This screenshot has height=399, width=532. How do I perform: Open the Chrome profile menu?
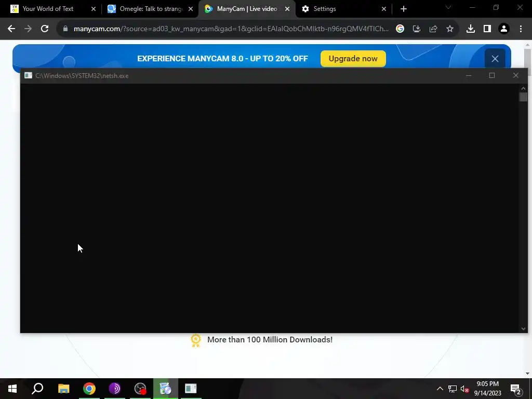click(504, 29)
